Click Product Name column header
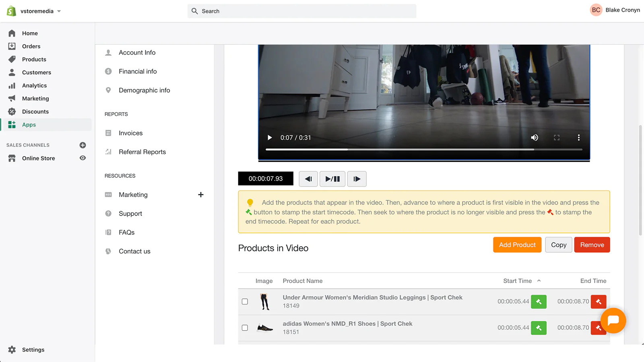 pos(303,281)
